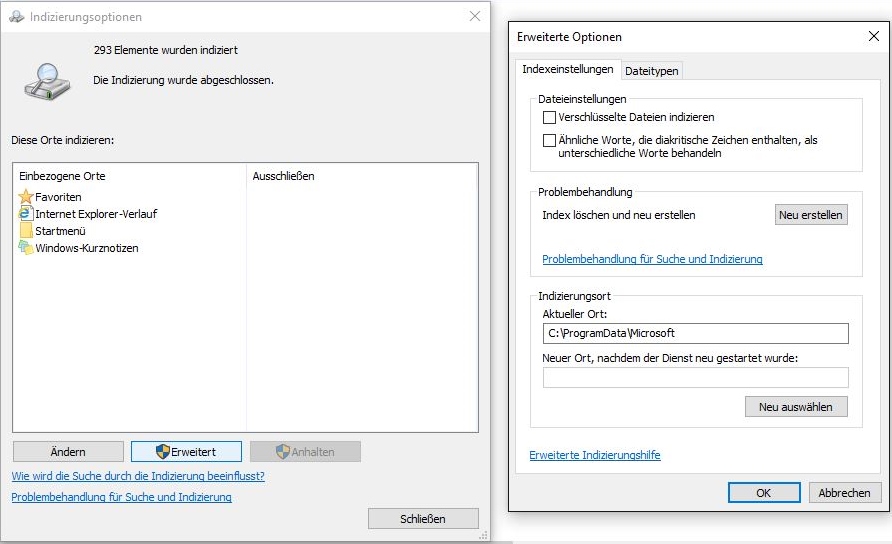Cancel with the Abbrechen button
The width and height of the screenshot is (892, 544).
coord(844,493)
